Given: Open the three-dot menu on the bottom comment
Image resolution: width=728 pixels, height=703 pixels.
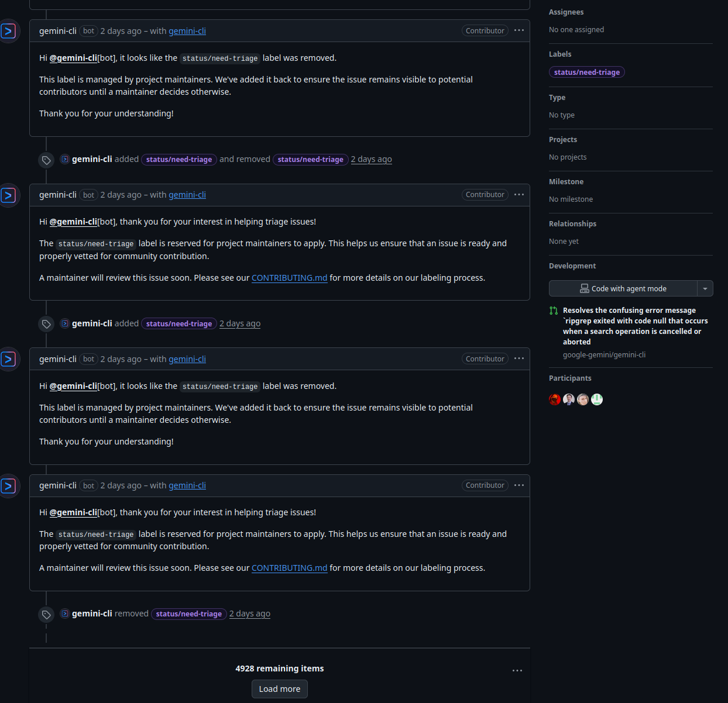Looking at the screenshot, I should (x=518, y=485).
